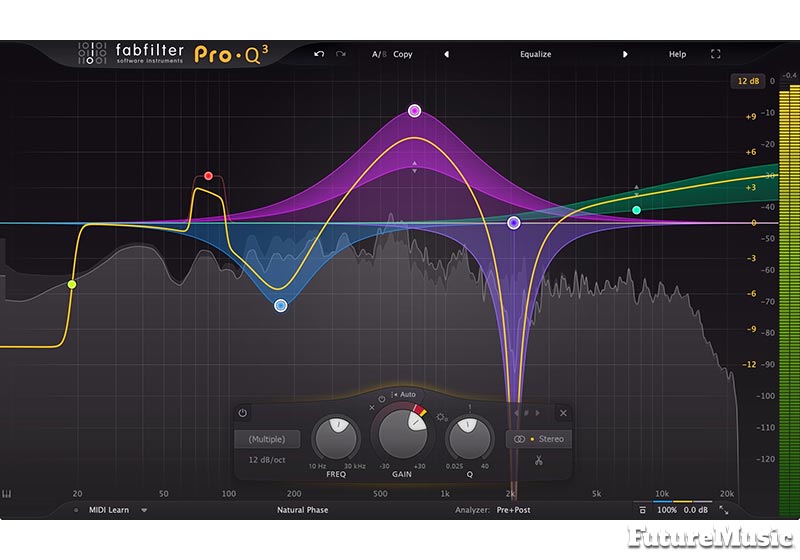This screenshot has width=800, height=560.
Task: Click the MIDI Learn button
Action: (109, 510)
